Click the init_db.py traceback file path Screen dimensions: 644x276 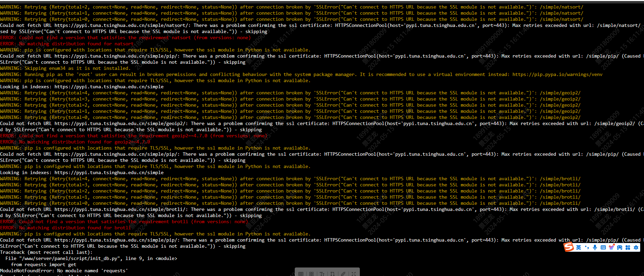[69, 259]
